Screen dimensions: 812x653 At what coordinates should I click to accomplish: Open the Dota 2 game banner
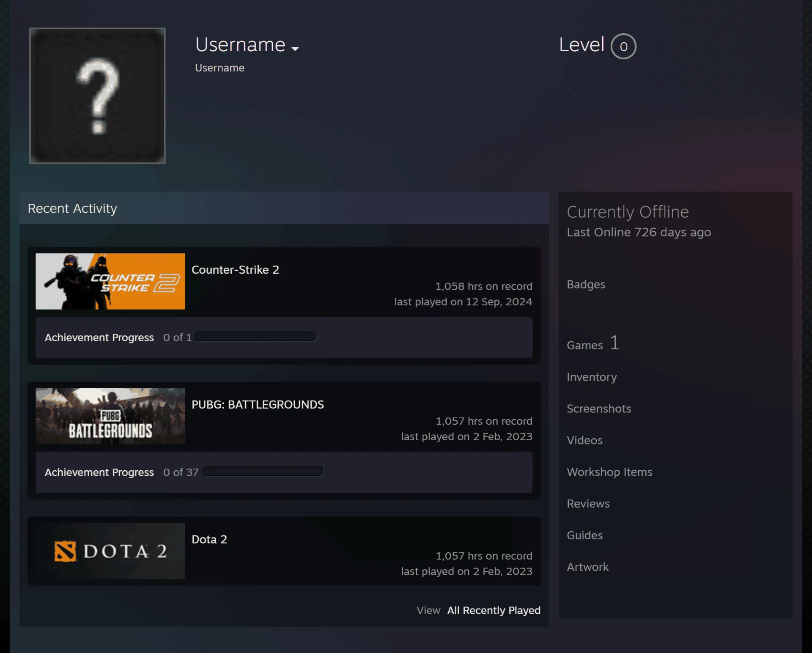(110, 551)
